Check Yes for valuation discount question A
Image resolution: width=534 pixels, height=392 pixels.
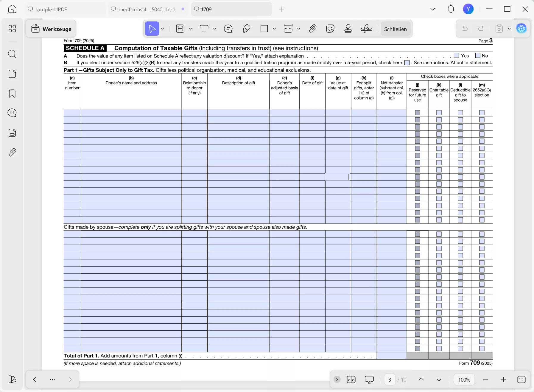click(x=456, y=55)
